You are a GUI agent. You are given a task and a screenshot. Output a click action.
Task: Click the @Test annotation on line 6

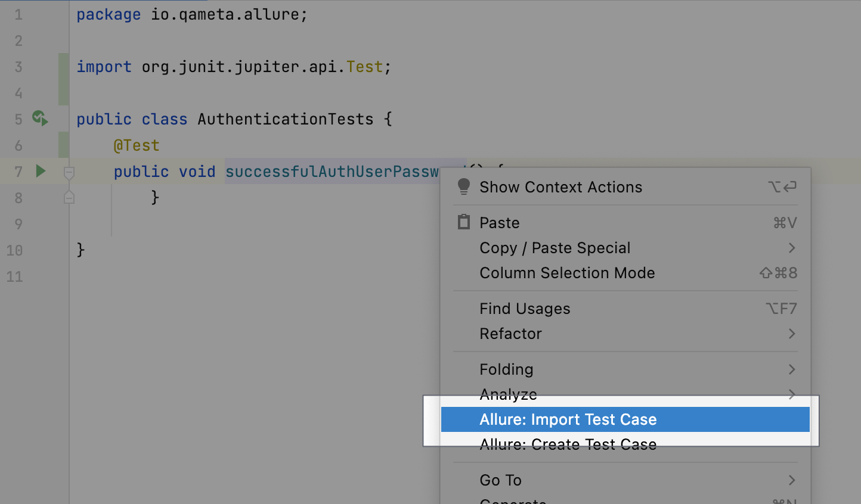point(137,145)
